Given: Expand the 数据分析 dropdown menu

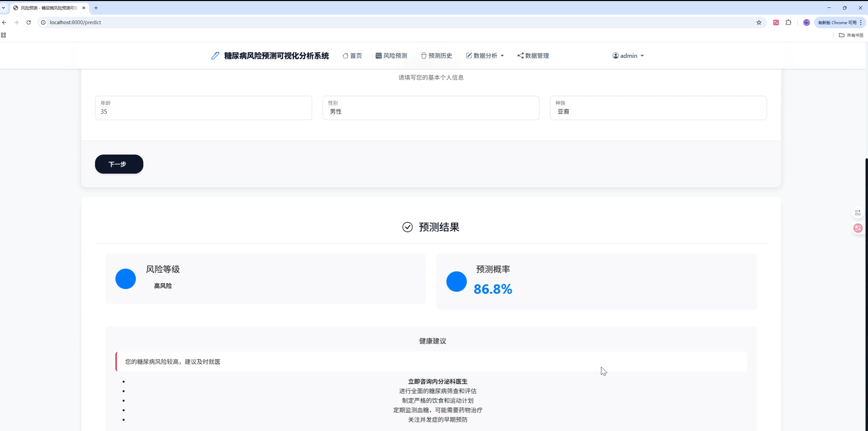Looking at the screenshot, I should (485, 55).
